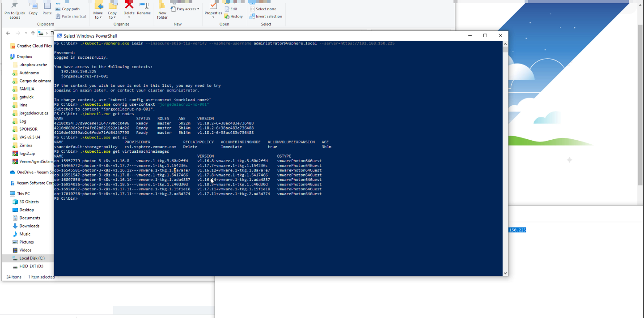644x318 pixels.
Task: Select SPONSOR folder in sidebar
Action: 25,129
